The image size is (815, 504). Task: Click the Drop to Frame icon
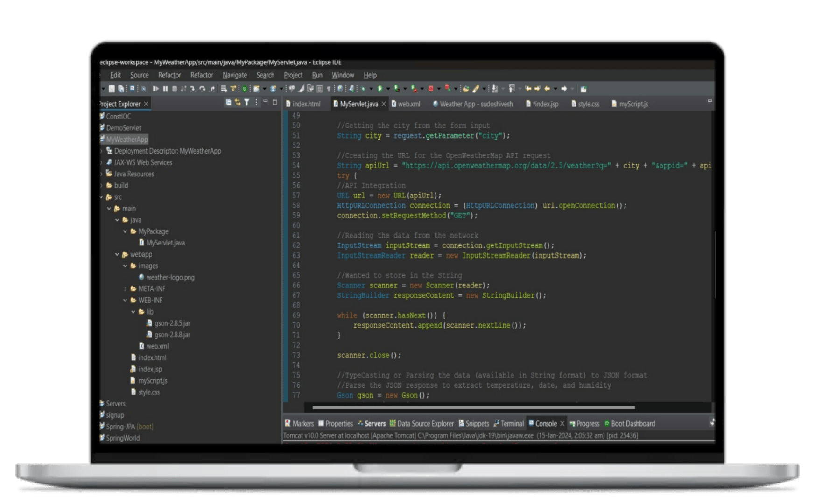coord(224,89)
